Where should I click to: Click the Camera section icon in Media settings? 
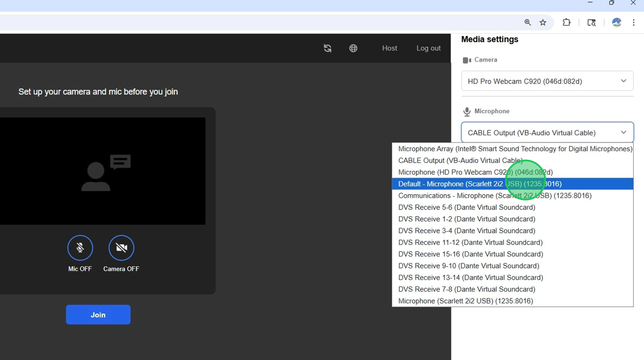tap(467, 59)
